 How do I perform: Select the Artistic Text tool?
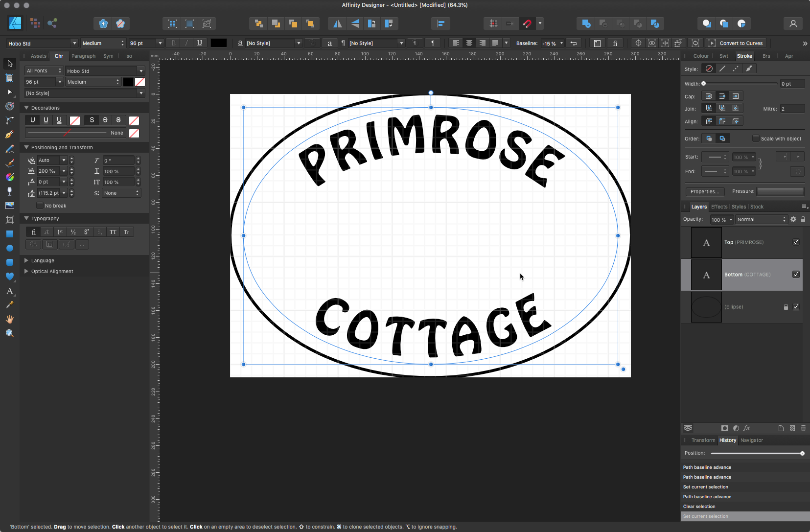[x=9, y=291]
